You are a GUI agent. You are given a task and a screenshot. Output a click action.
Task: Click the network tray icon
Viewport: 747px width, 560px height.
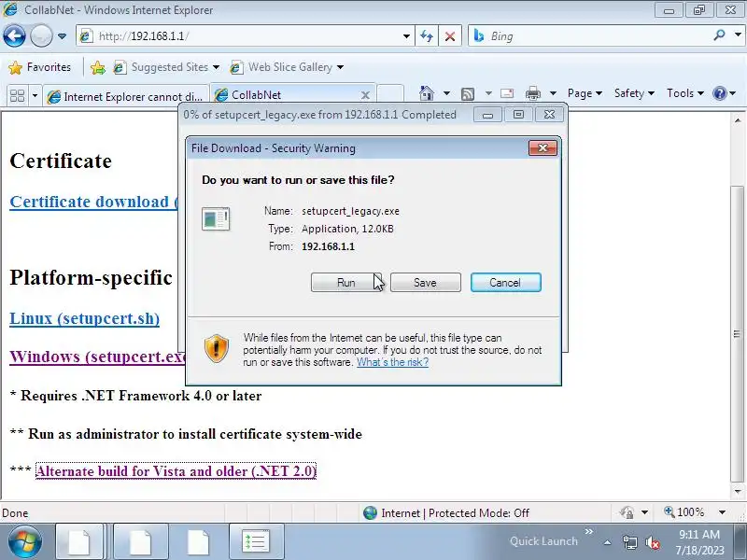coord(629,542)
